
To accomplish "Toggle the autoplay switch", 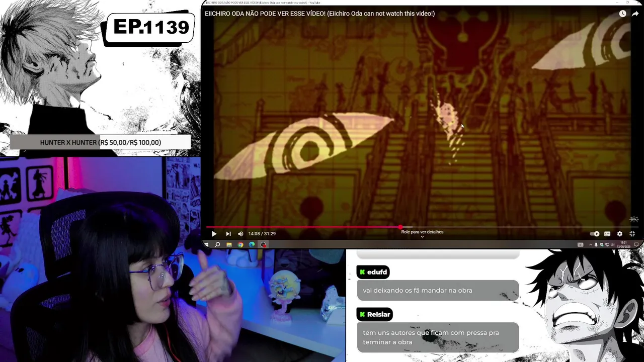I will click(x=595, y=234).
